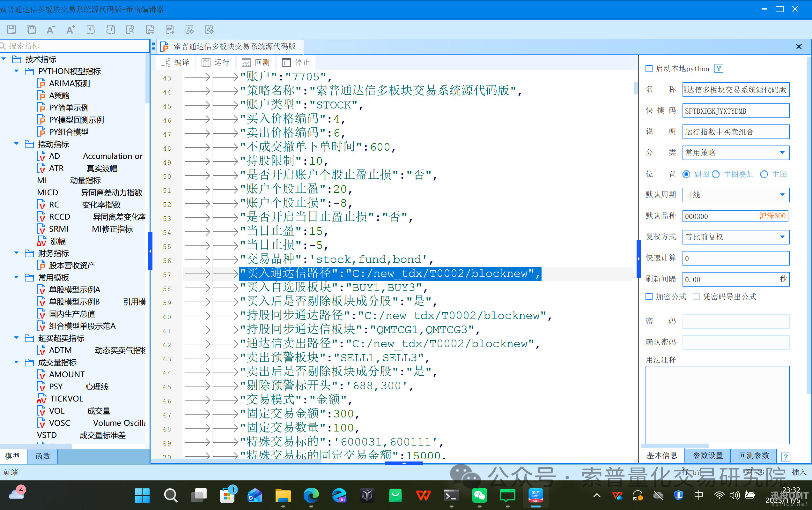This screenshot has height=510, width=812.
Task: Open help for 启动本地python
Action: coord(719,68)
